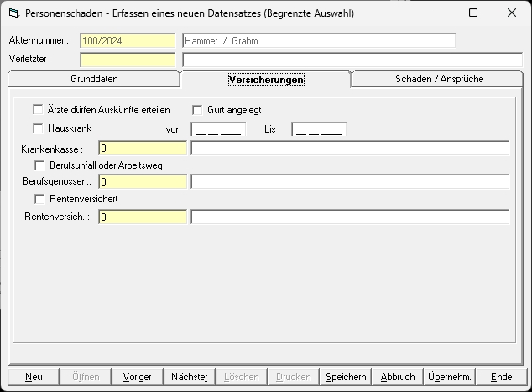
Task: Click the Hauskrank 'von' date field
Action: [x=218, y=129]
